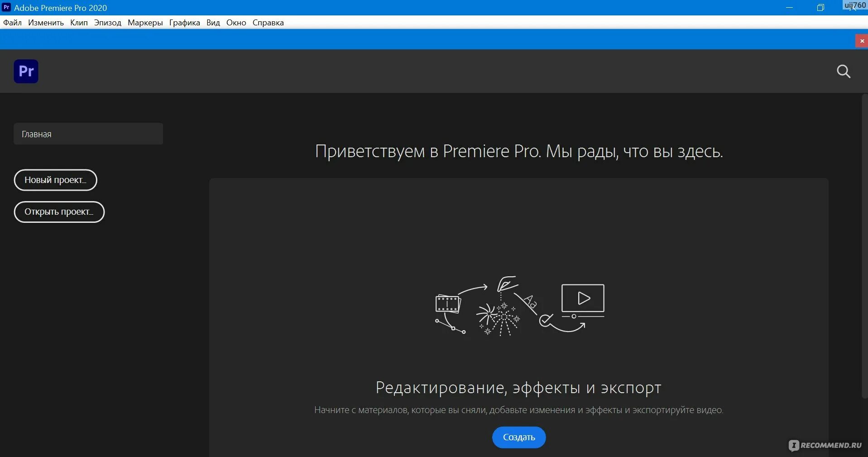Image resolution: width=868 pixels, height=457 pixels.
Task: Click the Новый проект button
Action: pos(55,180)
